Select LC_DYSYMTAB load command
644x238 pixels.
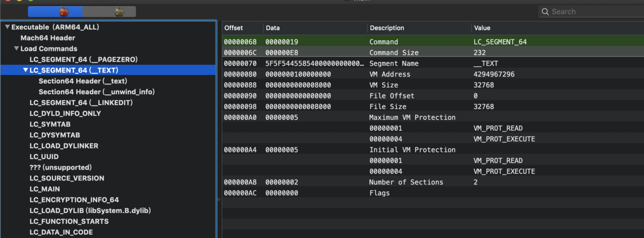(55, 135)
